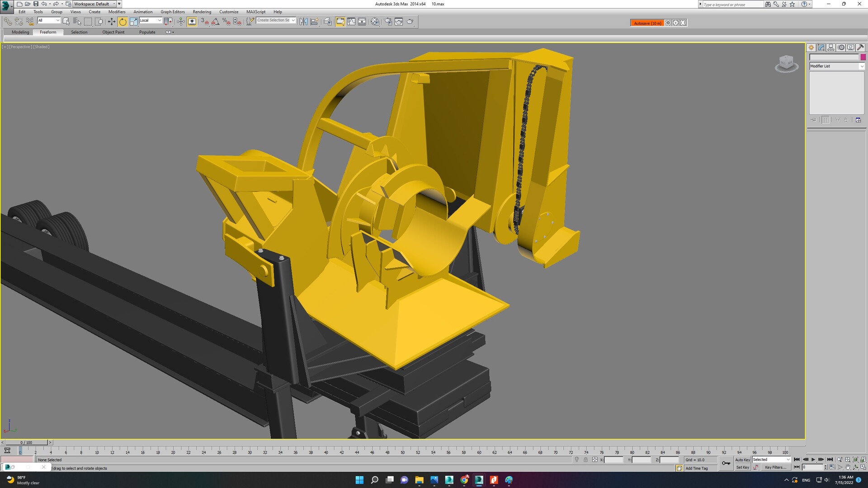
Task: Toggle Auto Key animation mode
Action: [742, 460]
